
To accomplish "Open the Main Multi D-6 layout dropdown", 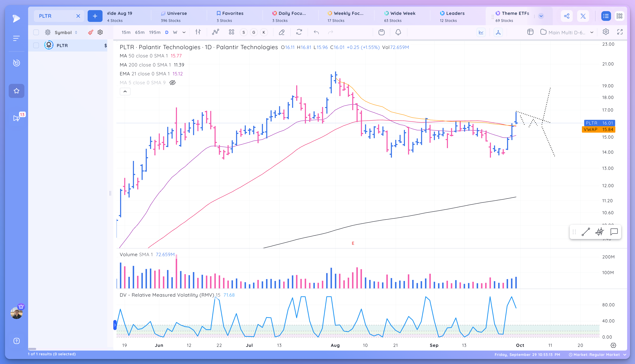I will [567, 32].
